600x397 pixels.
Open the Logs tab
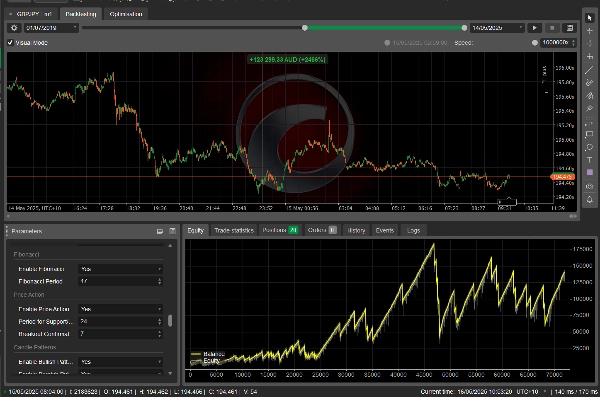pyautogui.click(x=413, y=230)
